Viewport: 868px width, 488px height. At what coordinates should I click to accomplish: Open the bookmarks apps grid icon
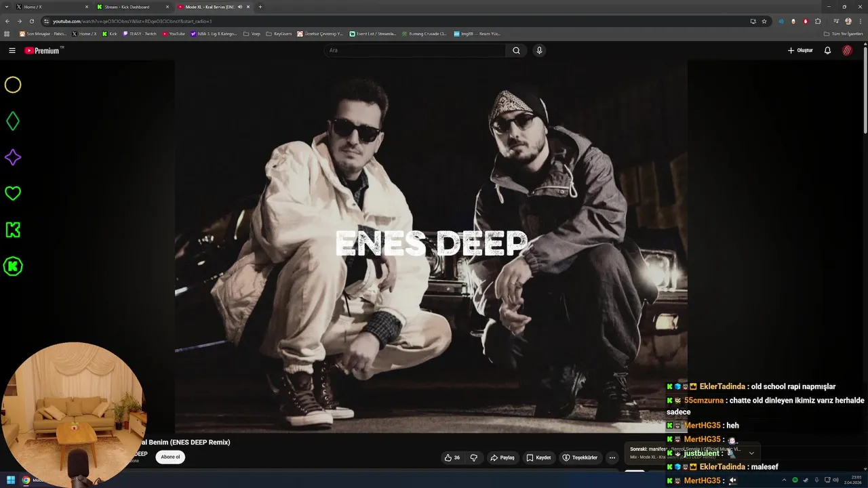click(x=7, y=33)
